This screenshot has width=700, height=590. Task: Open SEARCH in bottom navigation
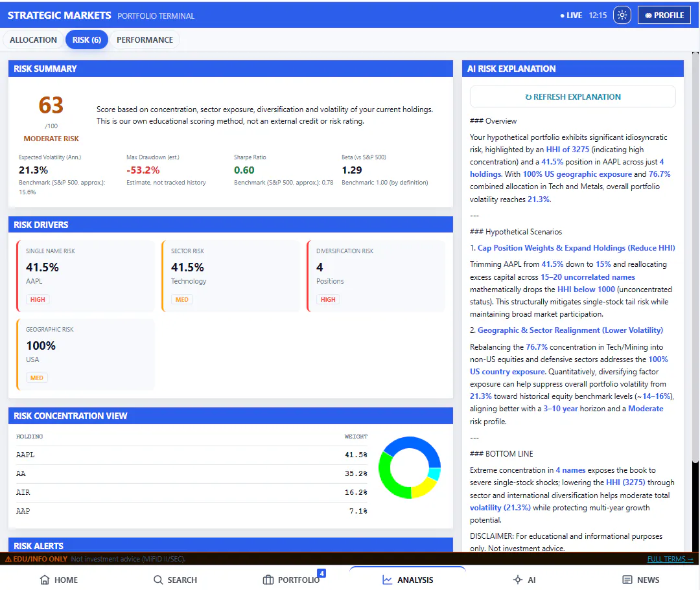(x=176, y=580)
